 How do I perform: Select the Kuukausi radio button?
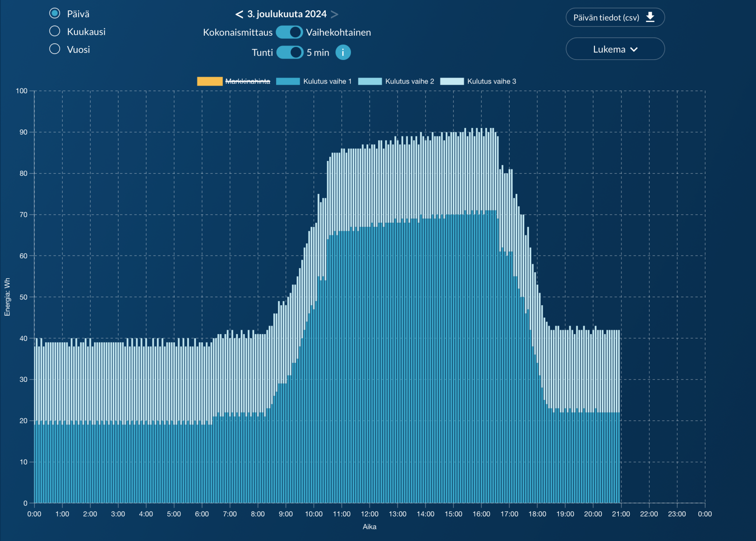tap(55, 31)
